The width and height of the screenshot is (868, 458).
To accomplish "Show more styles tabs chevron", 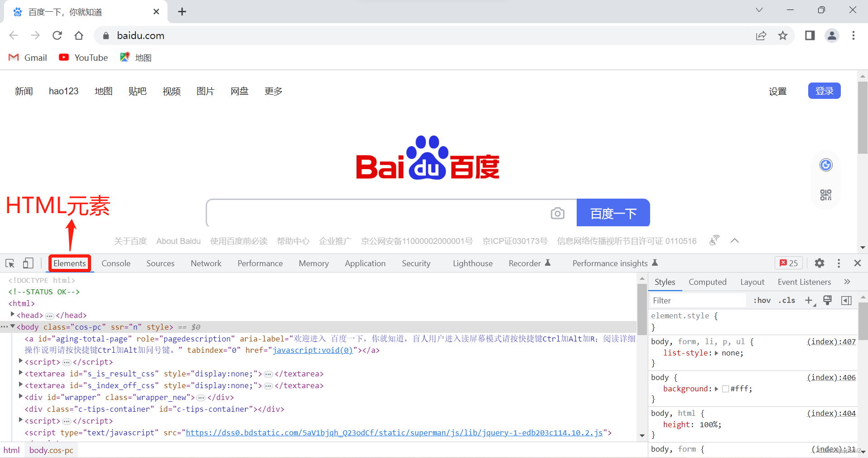I will click(x=847, y=282).
